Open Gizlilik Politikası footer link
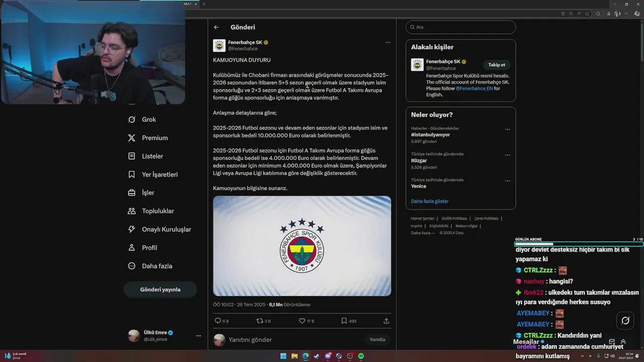Viewport: 644px width, 362px height. pyautogui.click(x=454, y=219)
